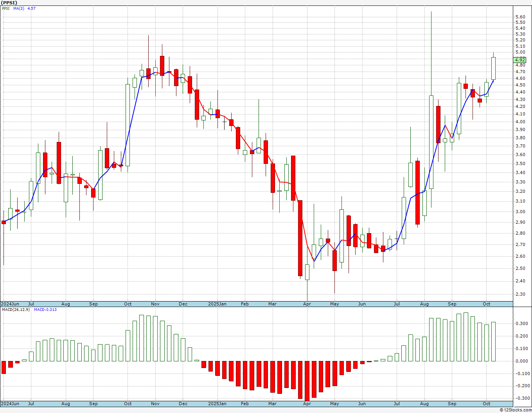Click the MACD(26,12,9) panel label
This screenshot has width=532, height=413.
(16, 310)
